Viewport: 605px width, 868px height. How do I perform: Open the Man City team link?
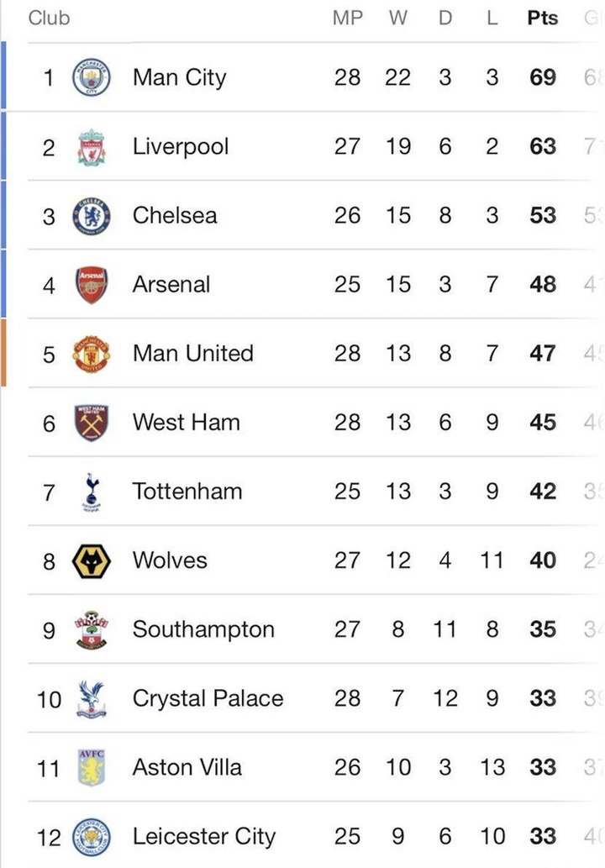[x=179, y=78]
